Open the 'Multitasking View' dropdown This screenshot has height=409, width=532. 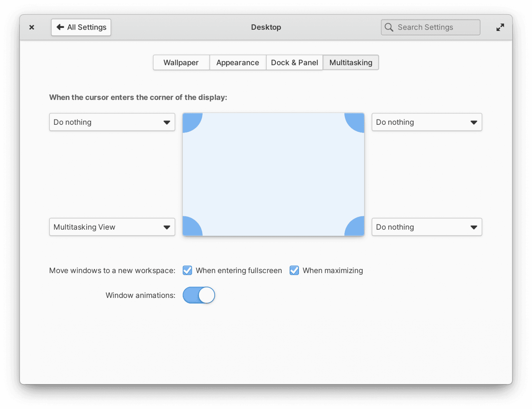[x=112, y=227]
